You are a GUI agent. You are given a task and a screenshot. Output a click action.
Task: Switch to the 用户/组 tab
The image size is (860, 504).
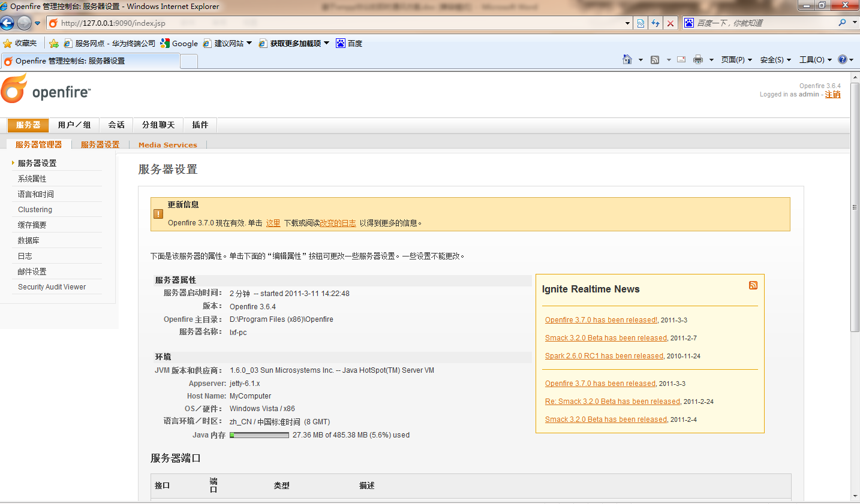[x=74, y=125]
